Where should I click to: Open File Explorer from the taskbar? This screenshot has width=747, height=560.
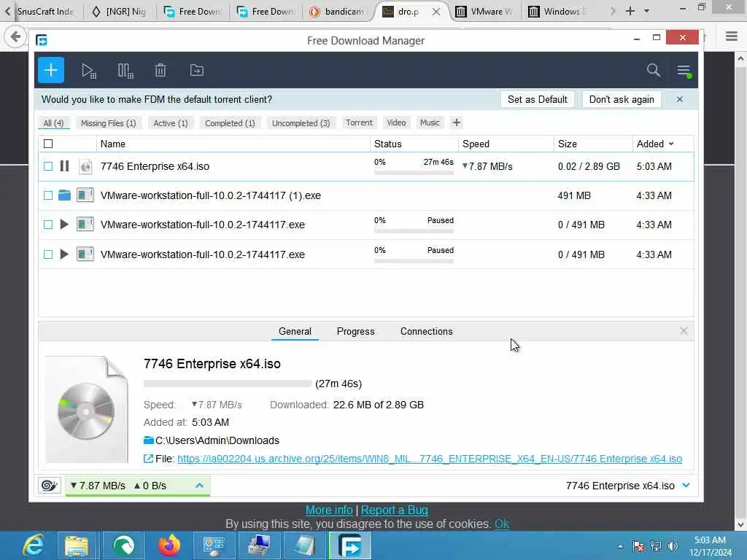(76, 545)
